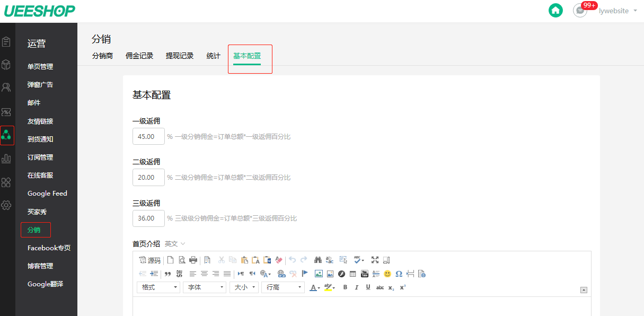Toggle source code (源码) view in editor
This screenshot has height=316, width=644.
pos(149,260)
